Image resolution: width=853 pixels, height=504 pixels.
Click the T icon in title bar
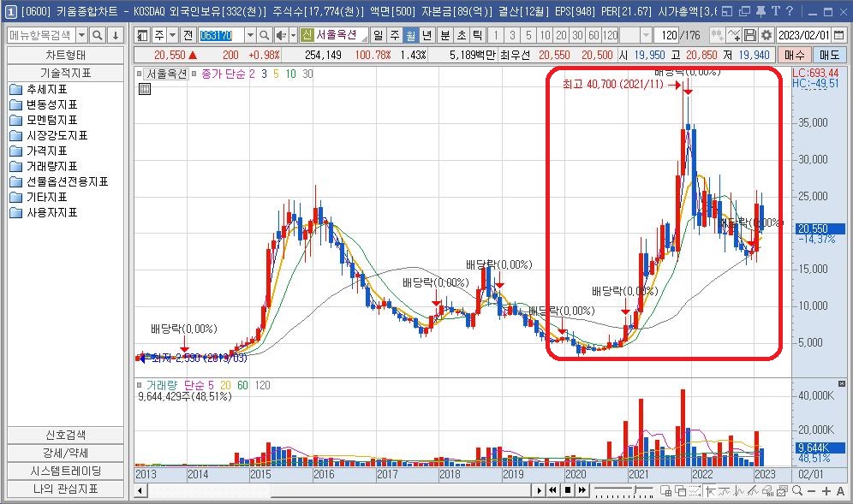(x=776, y=11)
